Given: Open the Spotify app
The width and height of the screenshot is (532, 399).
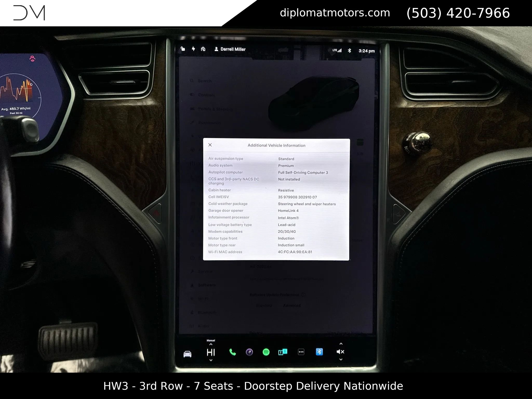Looking at the screenshot, I should (266, 352).
